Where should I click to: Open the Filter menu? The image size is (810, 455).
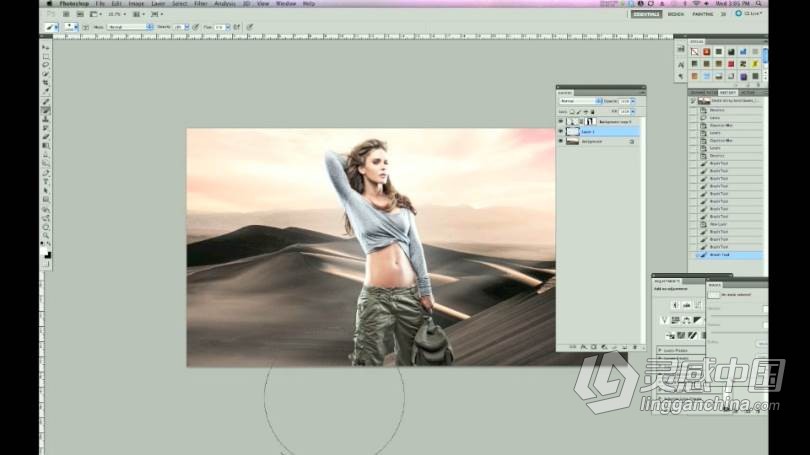click(x=200, y=4)
